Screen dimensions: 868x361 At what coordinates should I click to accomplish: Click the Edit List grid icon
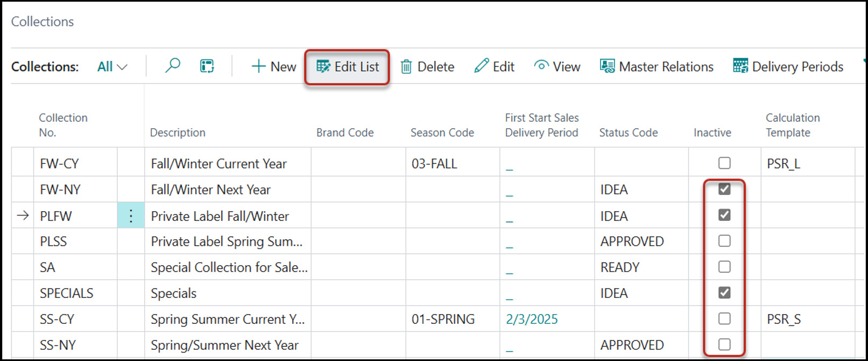(323, 66)
